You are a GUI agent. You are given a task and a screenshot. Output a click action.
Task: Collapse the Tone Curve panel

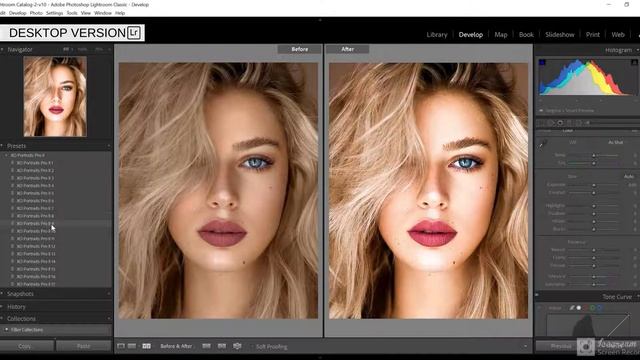(638, 297)
